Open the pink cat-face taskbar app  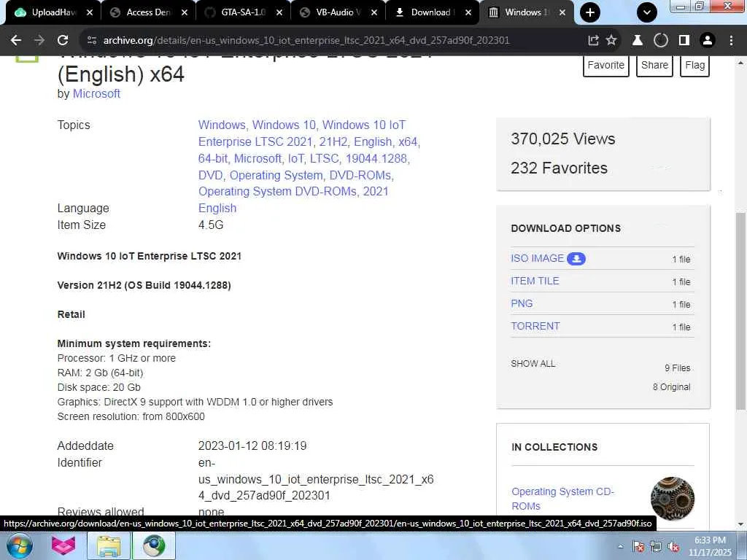pos(63,545)
